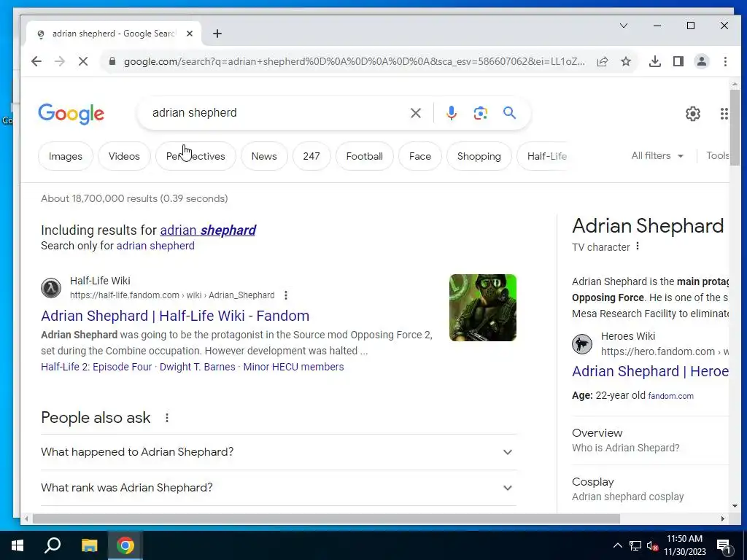Select the Images filter chip
The image size is (747, 560).
tap(65, 156)
